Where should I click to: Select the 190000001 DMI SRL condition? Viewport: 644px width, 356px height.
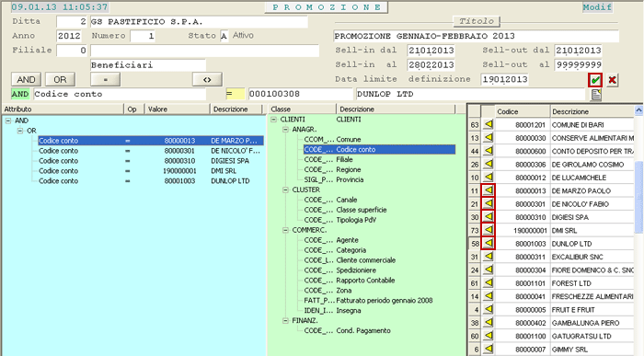click(150, 171)
